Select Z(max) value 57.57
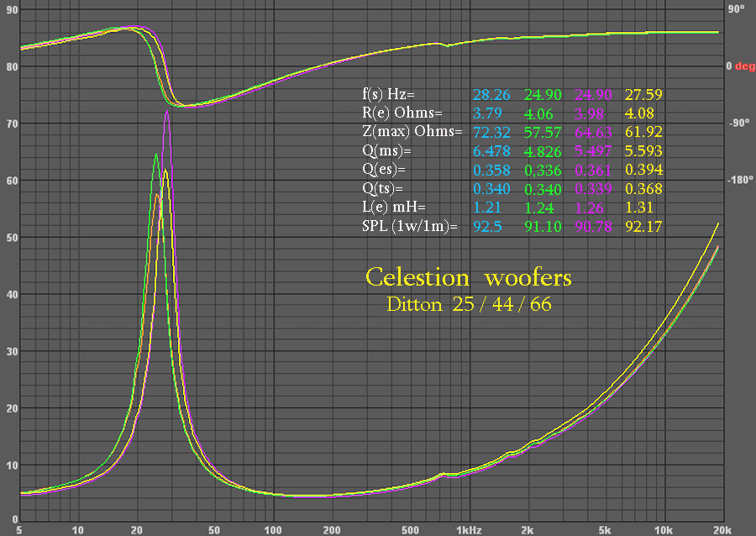756x536 pixels. click(543, 132)
